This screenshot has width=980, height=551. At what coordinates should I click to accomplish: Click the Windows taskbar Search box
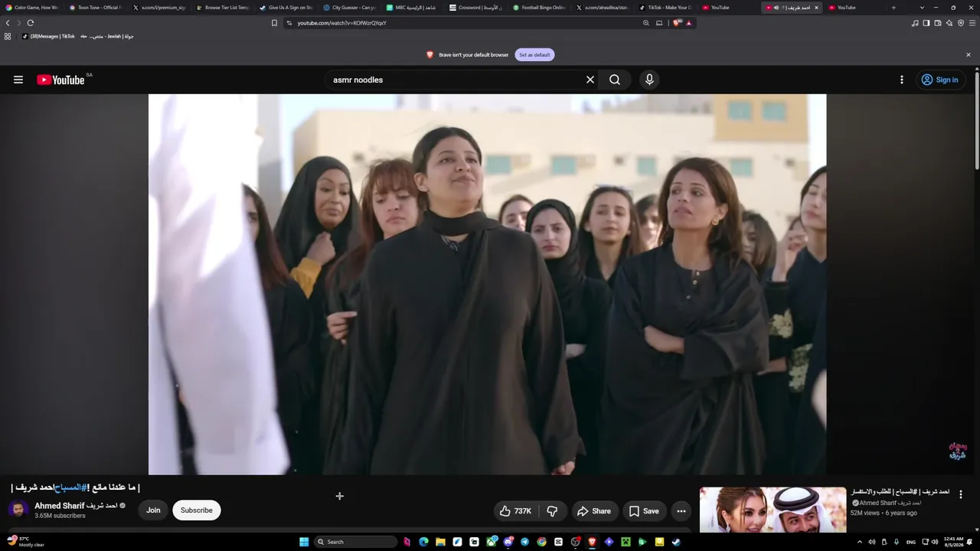[x=355, y=542]
